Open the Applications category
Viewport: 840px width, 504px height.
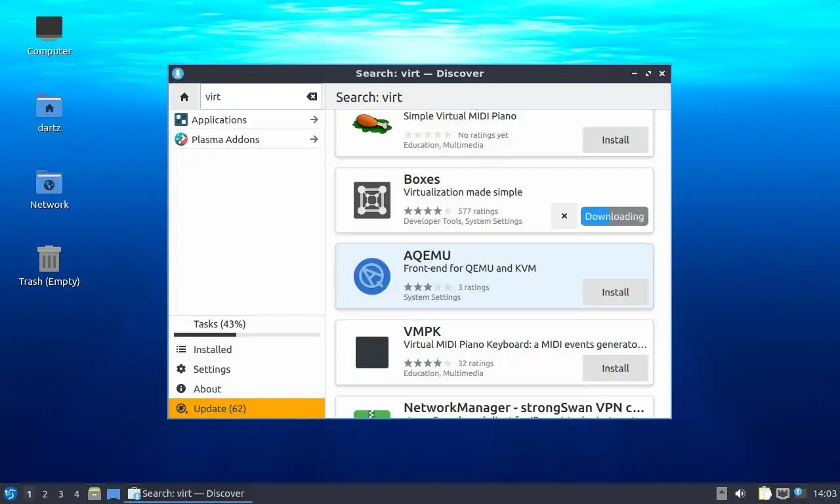(247, 119)
